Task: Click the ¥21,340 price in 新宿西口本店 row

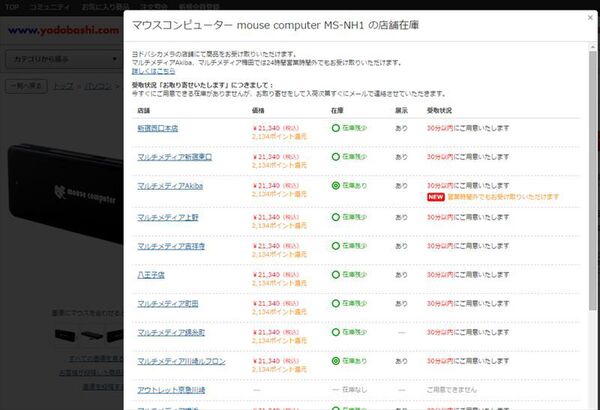Action: click(266, 128)
